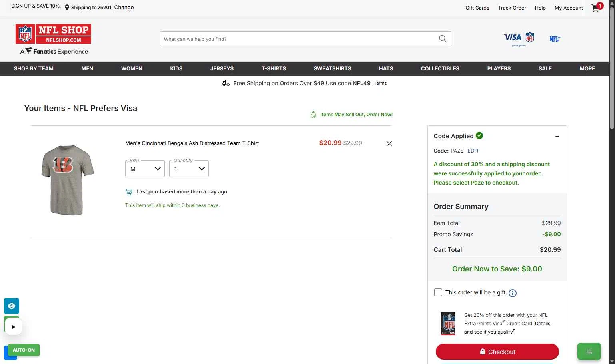Open the Hats menu

[386, 68]
